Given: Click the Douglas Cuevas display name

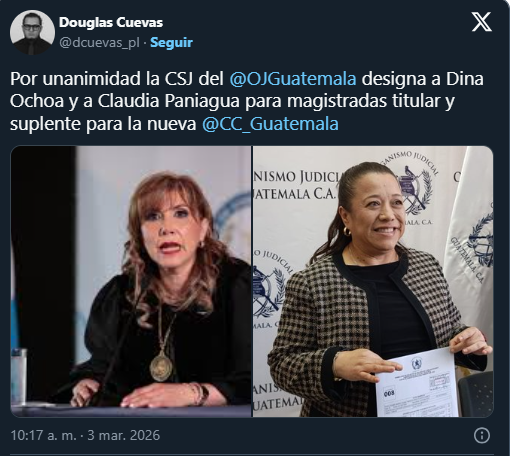Looking at the screenshot, I should click(x=111, y=23).
